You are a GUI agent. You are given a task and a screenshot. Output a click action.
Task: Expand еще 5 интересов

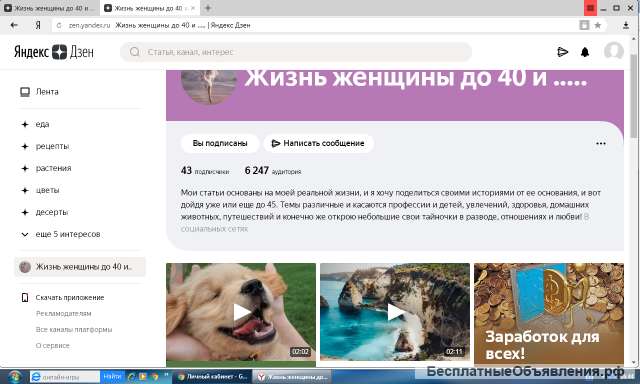[68, 234]
